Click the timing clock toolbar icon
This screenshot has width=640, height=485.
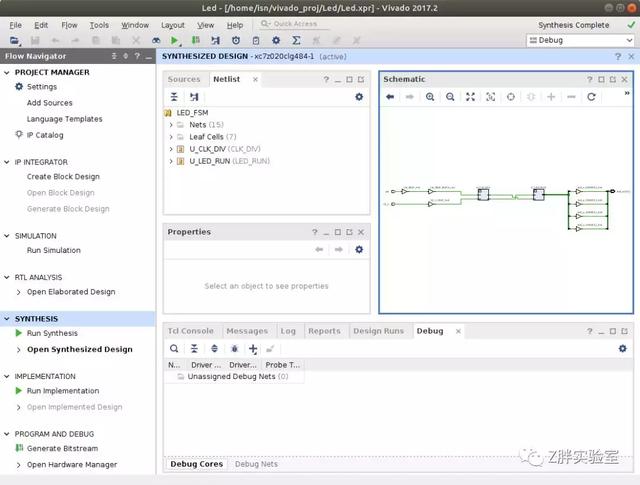pyautogui.click(x=236, y=40)
